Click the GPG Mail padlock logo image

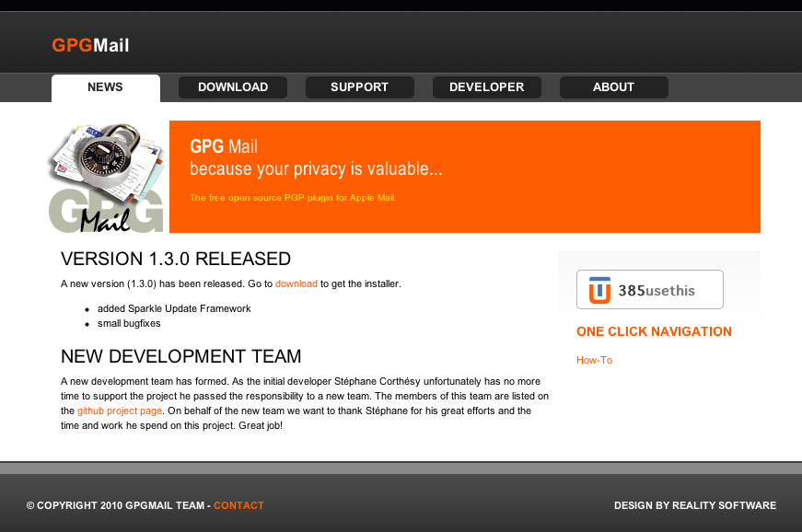tap(107, 178)
